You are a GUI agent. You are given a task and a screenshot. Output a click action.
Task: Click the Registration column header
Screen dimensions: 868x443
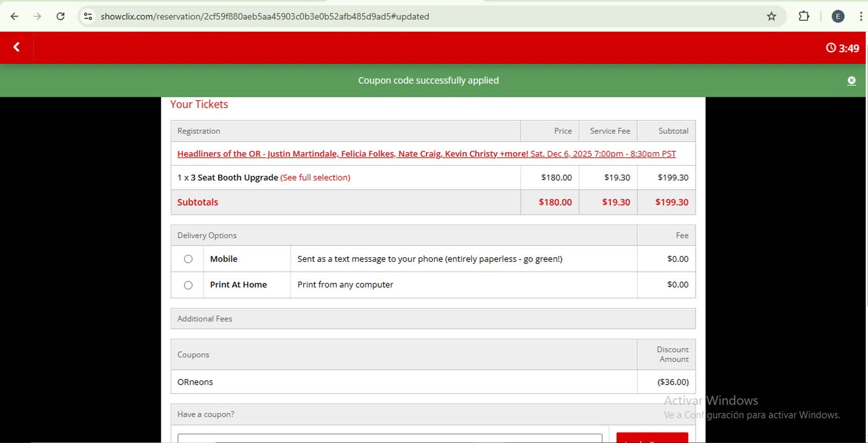coord(198,131)
